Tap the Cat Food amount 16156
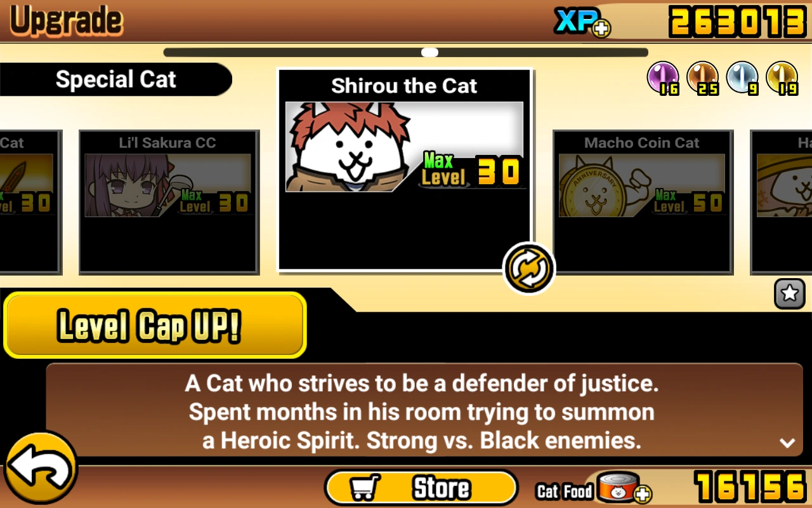Viewport: 812px width, 508px height. pyautogui.click(x=750, y=488)
